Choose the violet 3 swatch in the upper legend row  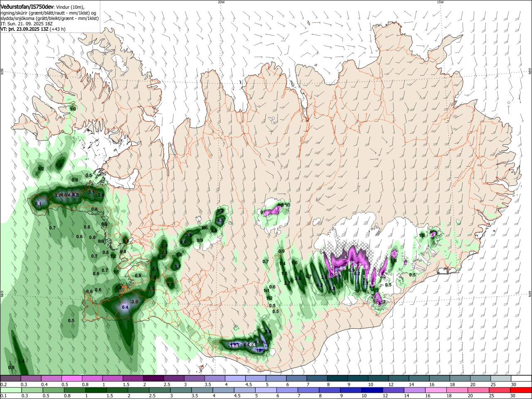tap(195, 379)
